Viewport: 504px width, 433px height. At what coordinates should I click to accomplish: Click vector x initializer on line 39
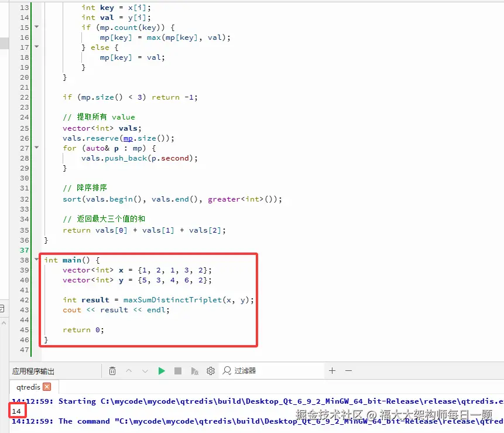(x=137, y=270)
